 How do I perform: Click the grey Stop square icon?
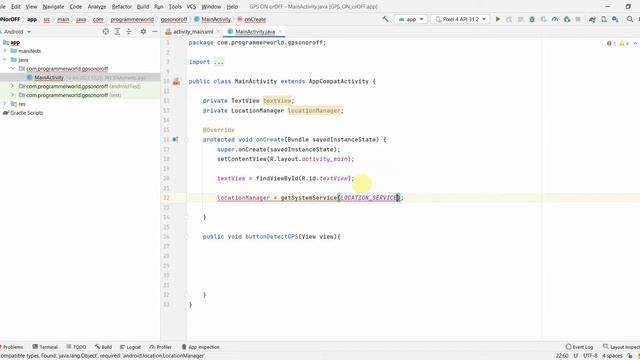point(578,19)
